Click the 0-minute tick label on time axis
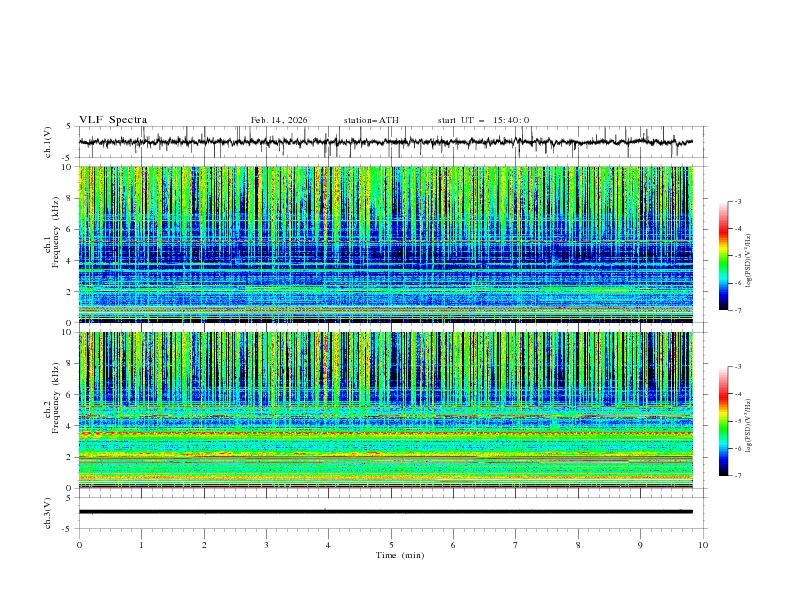The width and height of the screenshot is (792, 612). click(x=79, y=545)
